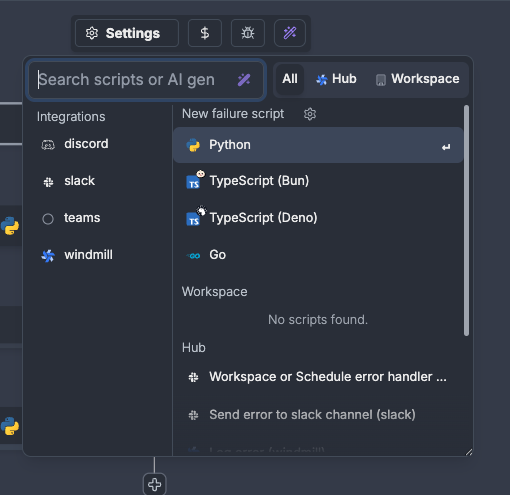510x495 pixels.
Task: Switch to the Workspace filter tab
Action: (x=417, y=79)
